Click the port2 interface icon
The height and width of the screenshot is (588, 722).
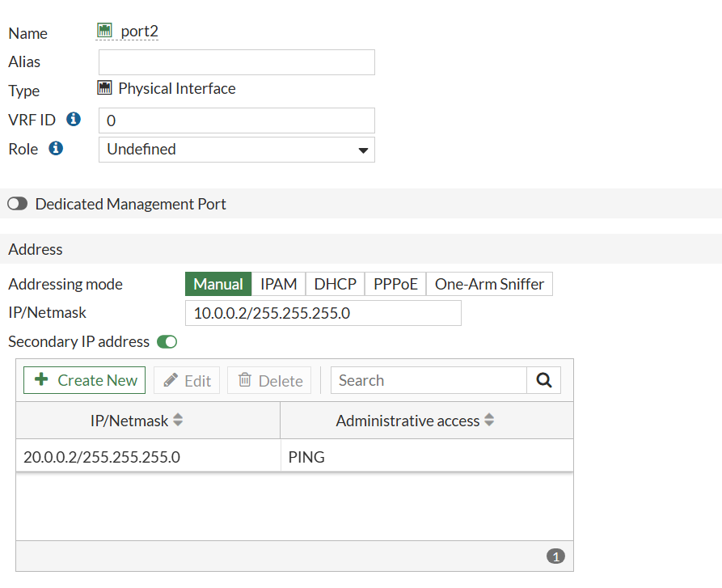(x=104, y=31)
